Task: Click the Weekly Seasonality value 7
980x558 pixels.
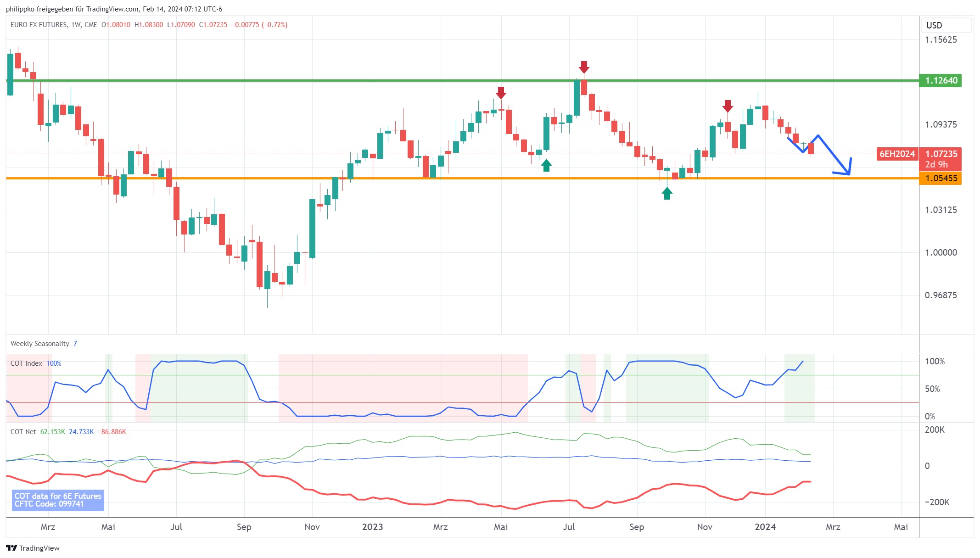Action: 75,343
